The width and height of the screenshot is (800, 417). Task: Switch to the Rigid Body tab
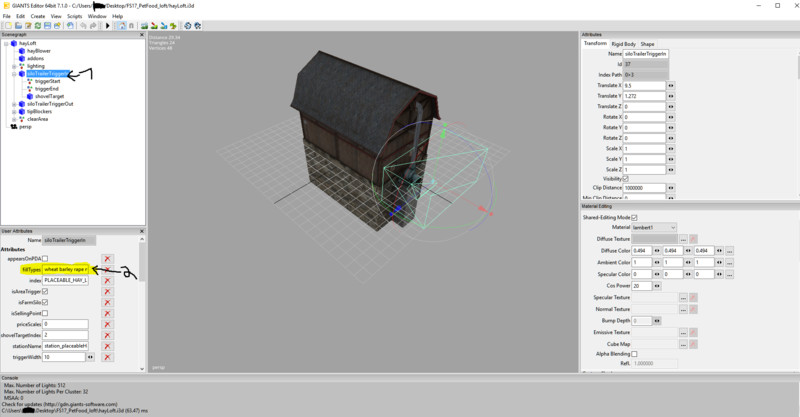[623, 44]
